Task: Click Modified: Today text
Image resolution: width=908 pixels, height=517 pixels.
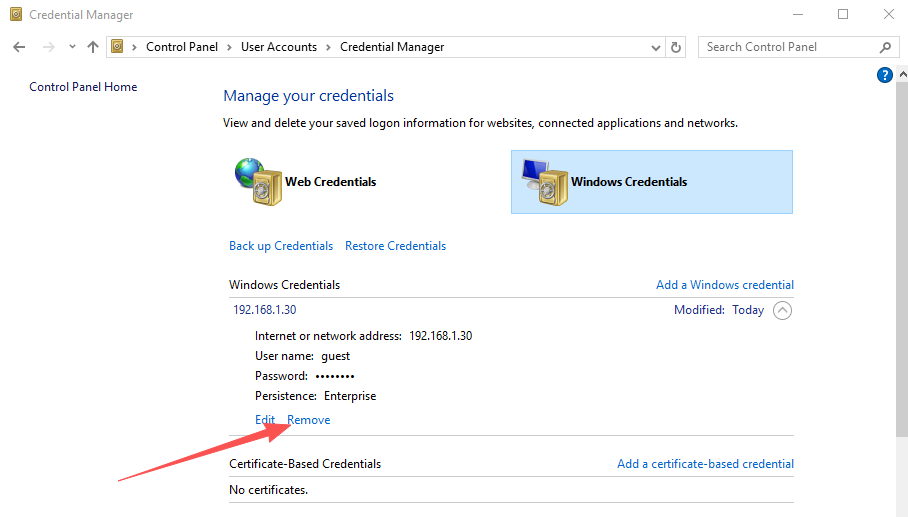Action: [x=719, y=310]
